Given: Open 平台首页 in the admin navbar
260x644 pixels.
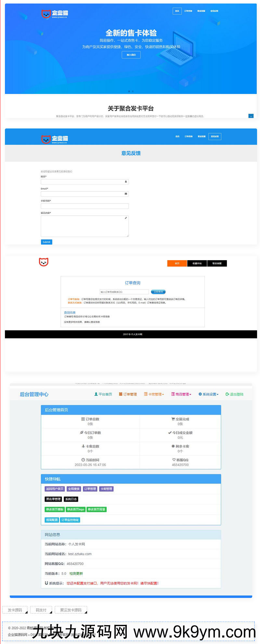Looking at the screenshot, I should click(x=103, y=394).
